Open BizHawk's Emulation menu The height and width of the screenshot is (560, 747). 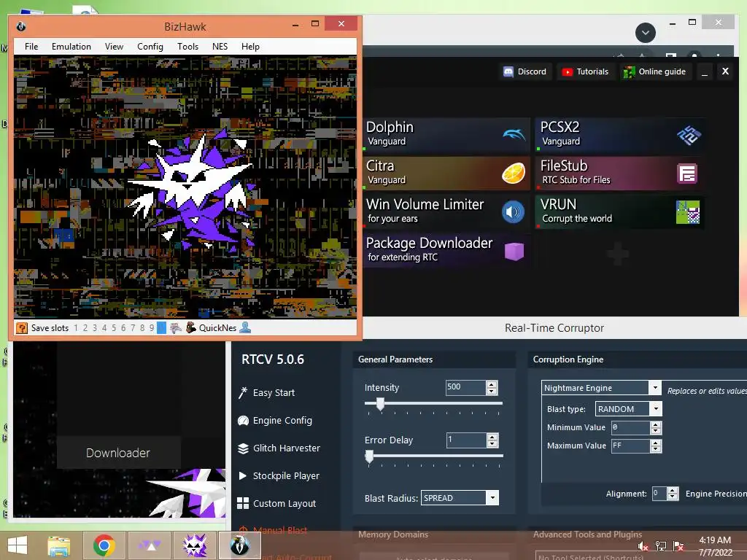tap(71, 46)
